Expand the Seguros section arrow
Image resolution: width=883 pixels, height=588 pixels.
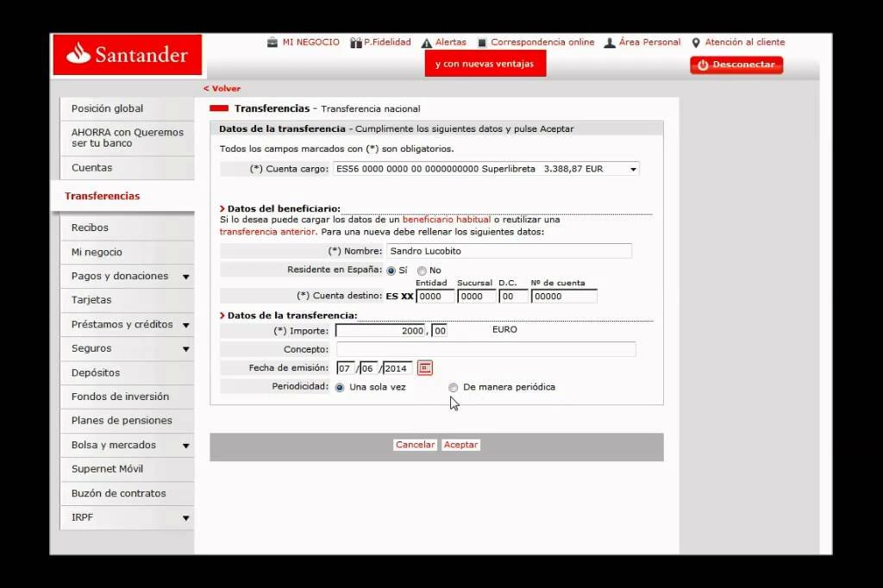click(x=185, y=348)
